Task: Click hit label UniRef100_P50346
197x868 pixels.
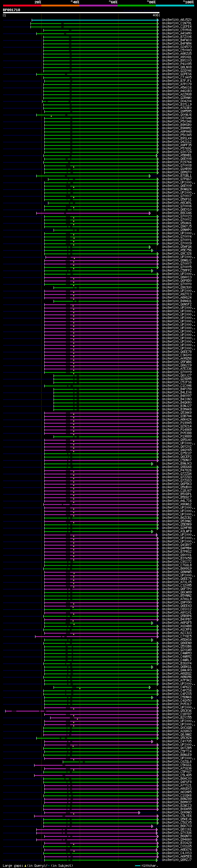Action: click(x=177, y=122)
